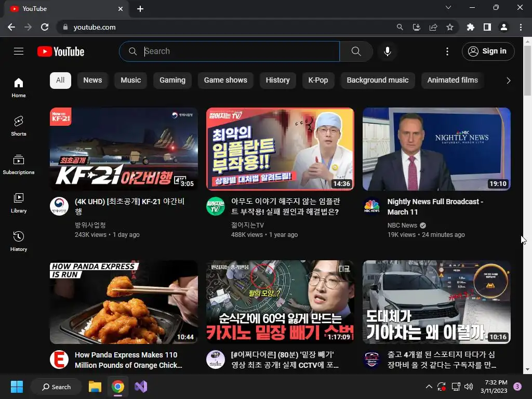Click the youtube.com address bar
This screenshot has width=532, height=399.
coord(224,27)
